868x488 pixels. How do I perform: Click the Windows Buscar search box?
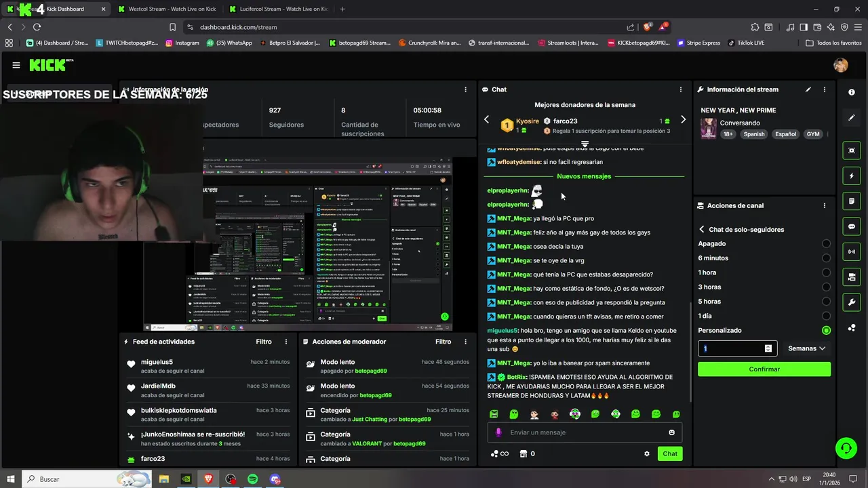(86, 479)
